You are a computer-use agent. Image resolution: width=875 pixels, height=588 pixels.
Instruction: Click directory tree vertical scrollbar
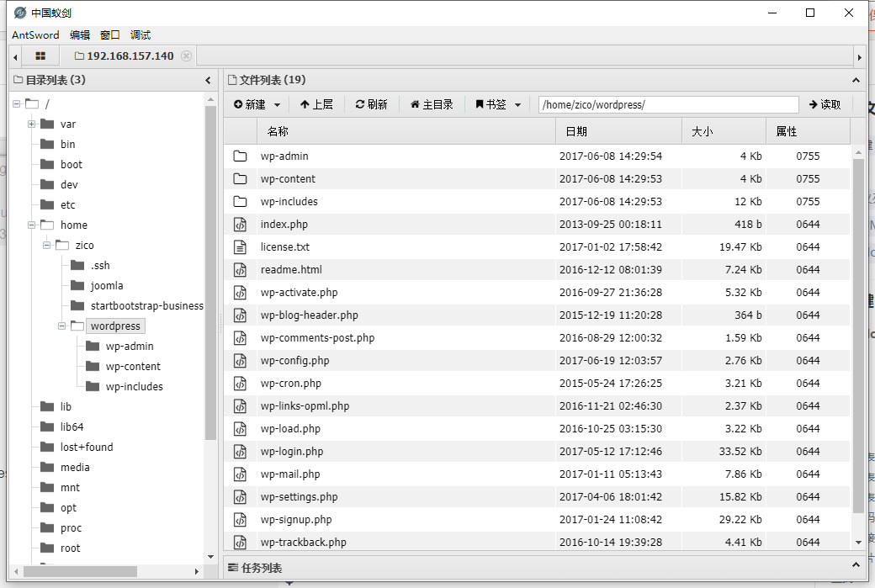pos(210,273)
